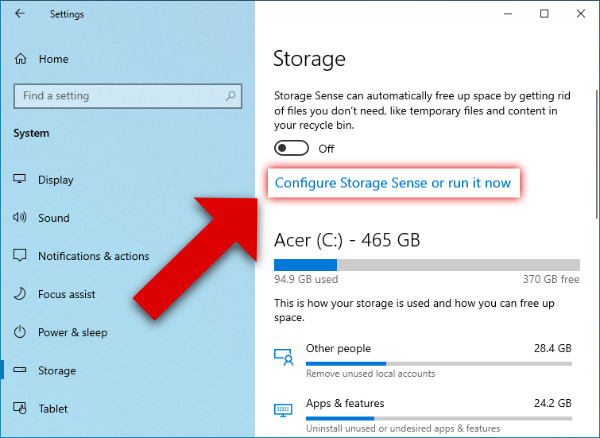Click the Display monitor icon

tap(20, 180)
